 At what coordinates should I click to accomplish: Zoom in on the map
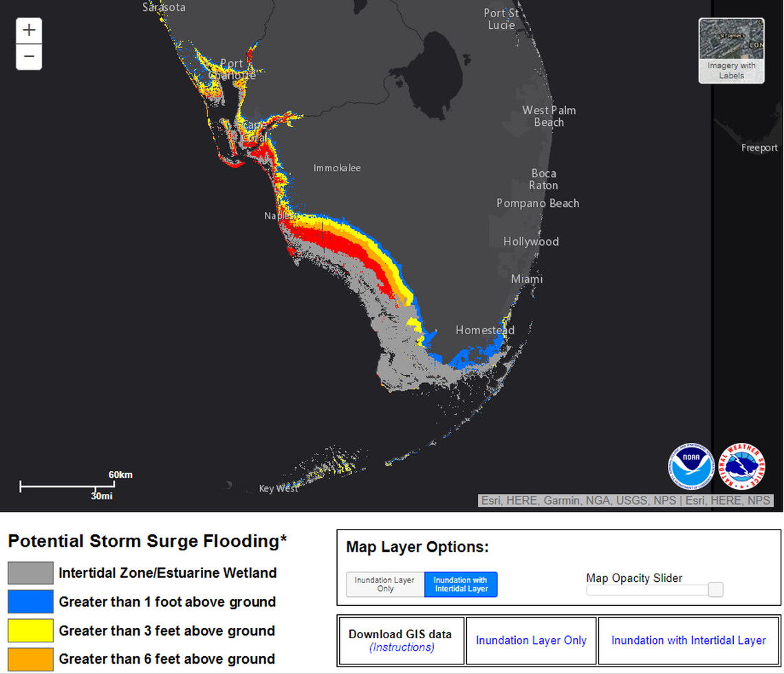click(29, 31)
